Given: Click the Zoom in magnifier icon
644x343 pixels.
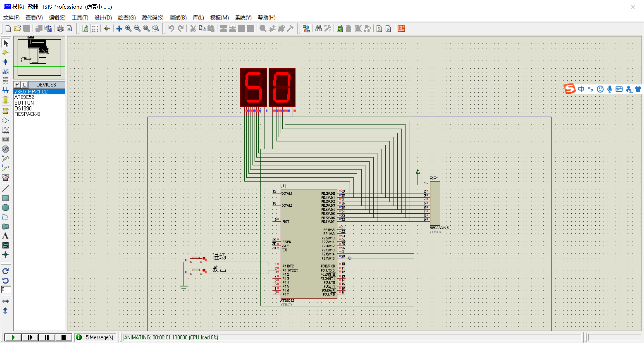Looking at the screenshot, I should tap(128, 29).
